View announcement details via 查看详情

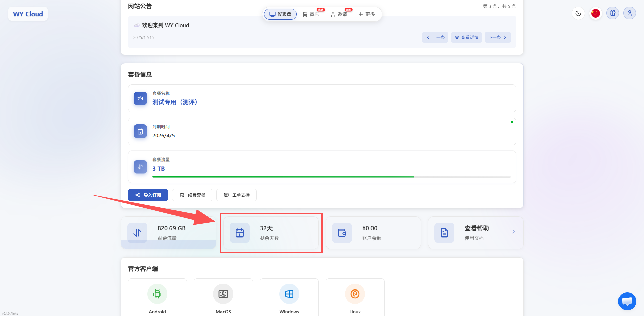pos(466,37)
